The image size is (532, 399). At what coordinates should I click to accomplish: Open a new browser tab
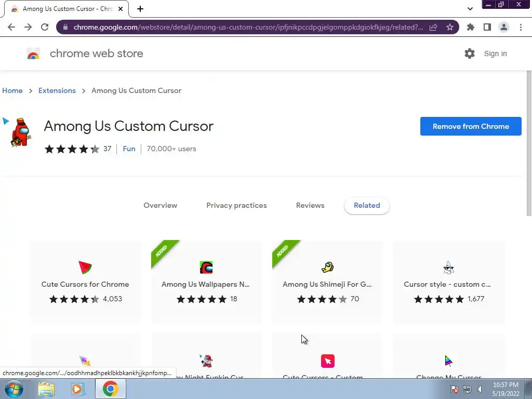click(140, 9)
